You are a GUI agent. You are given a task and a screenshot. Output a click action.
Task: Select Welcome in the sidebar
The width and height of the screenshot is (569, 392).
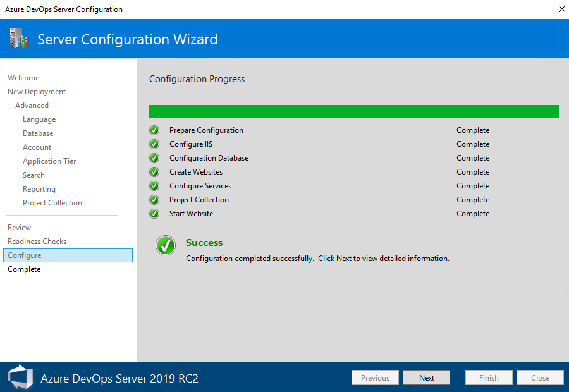pyautogui.click(x=23, y=77)
